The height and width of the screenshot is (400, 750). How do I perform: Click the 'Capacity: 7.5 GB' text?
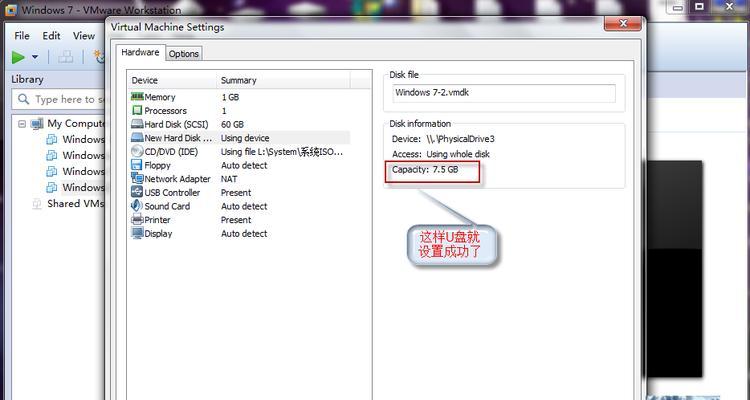(x=425, y=169)
